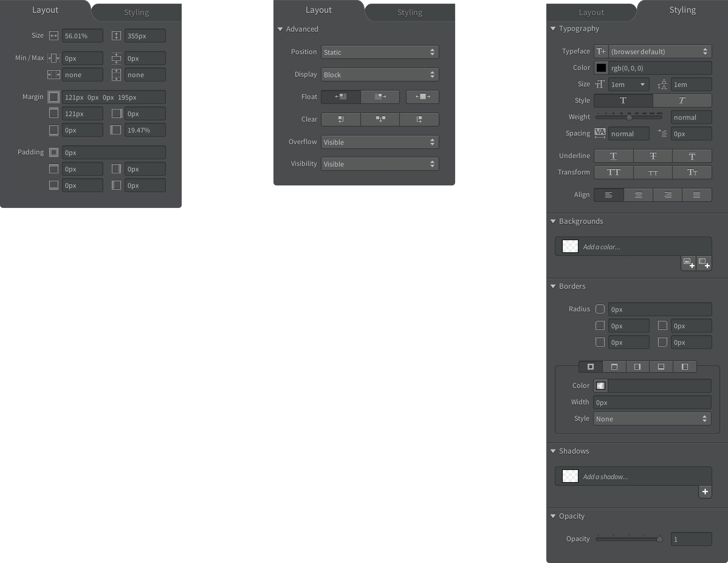Toggle the all borders side button

coord(590,367)
